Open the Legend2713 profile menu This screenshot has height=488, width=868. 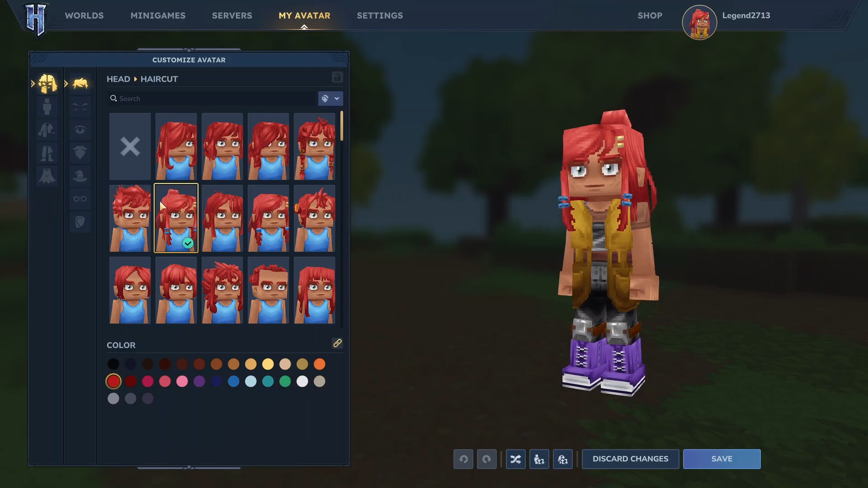click(745, 15)
